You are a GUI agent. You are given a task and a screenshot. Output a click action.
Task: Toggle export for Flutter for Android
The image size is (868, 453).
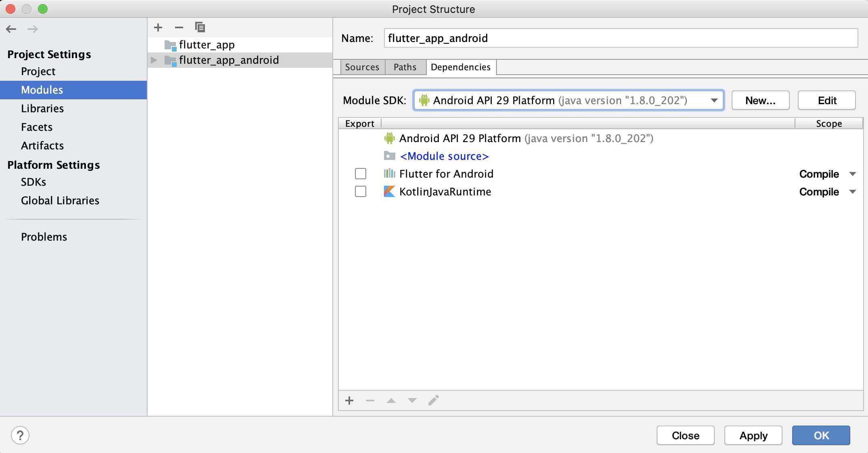coord(361,174)
